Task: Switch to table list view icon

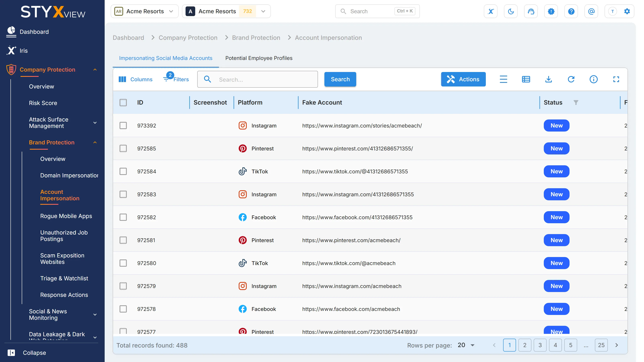Action: tap(526, 79)
